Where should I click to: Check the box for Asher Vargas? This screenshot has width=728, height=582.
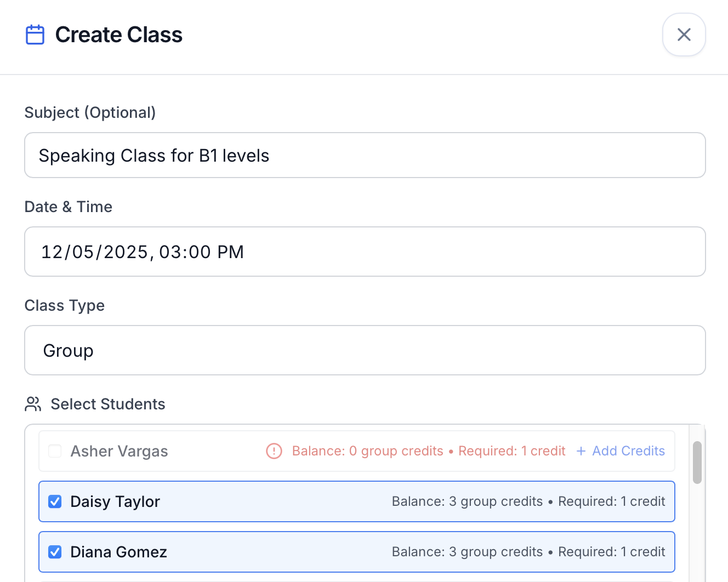[x=54, y=451]
